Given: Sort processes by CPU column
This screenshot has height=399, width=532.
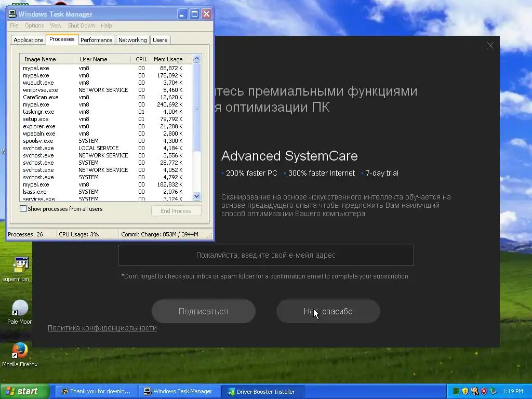Looking at the screenshot, I should [x=140, y=59].
